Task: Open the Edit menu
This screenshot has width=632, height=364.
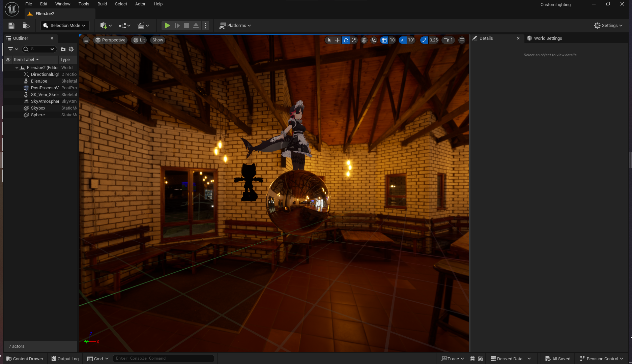Action: tap(44, 4)
